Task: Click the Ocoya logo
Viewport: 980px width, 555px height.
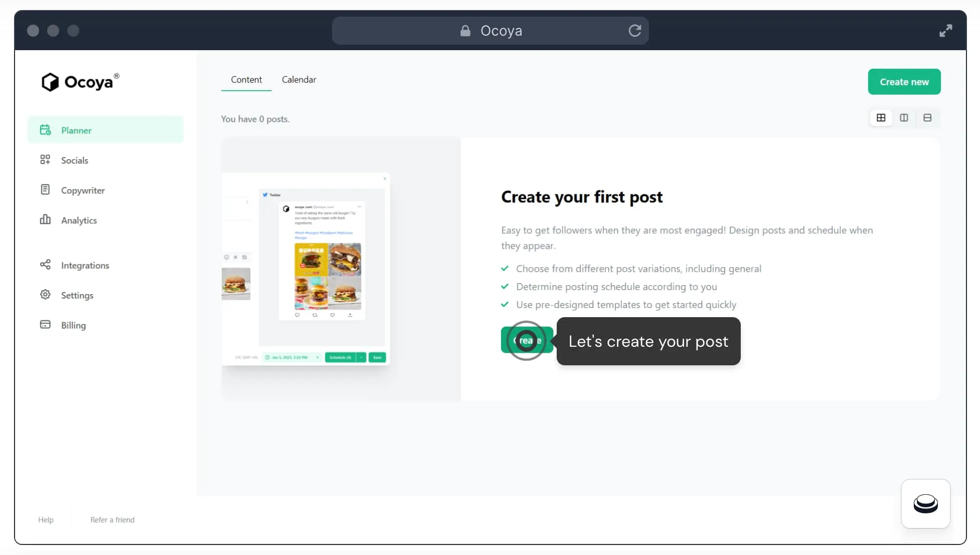Action: (x=80, y=82)
